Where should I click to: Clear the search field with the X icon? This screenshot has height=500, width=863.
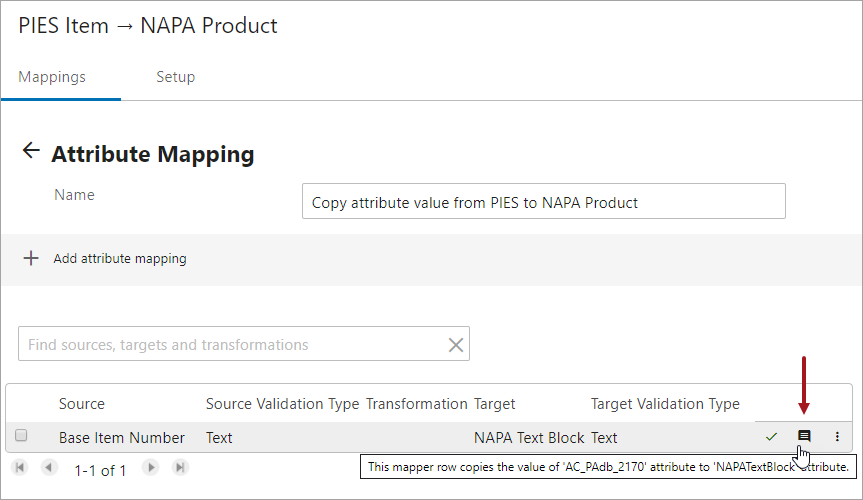pos(455,345)
